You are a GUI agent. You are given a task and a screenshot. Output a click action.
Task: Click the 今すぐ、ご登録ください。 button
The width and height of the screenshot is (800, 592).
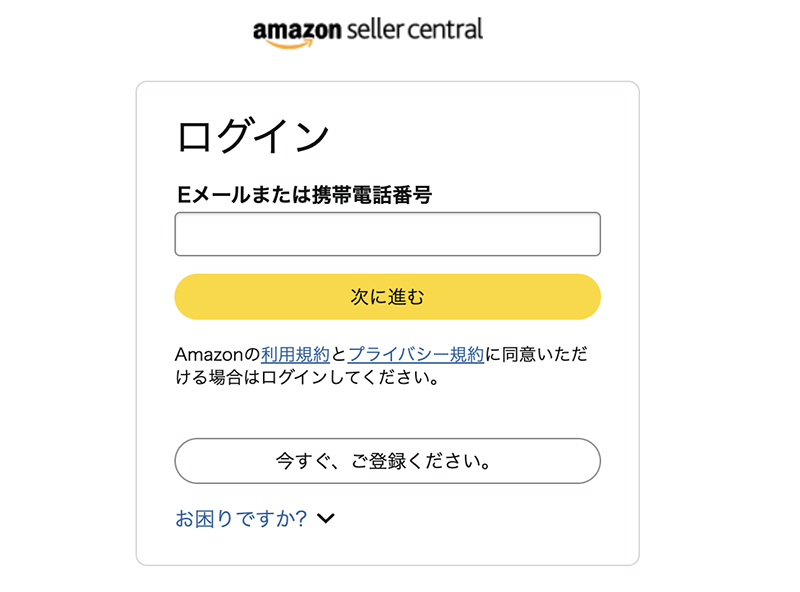388,461
